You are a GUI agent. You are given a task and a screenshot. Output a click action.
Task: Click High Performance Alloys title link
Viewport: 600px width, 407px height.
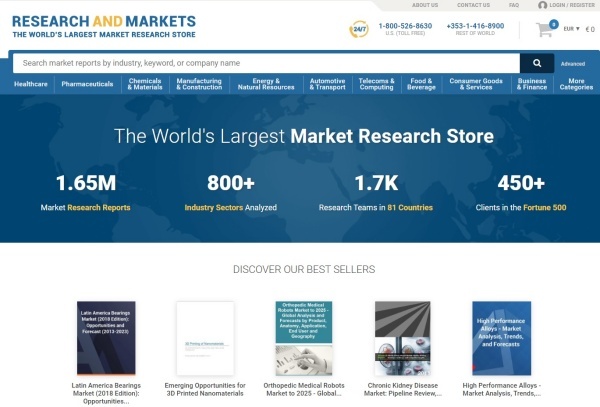point(501,389)
